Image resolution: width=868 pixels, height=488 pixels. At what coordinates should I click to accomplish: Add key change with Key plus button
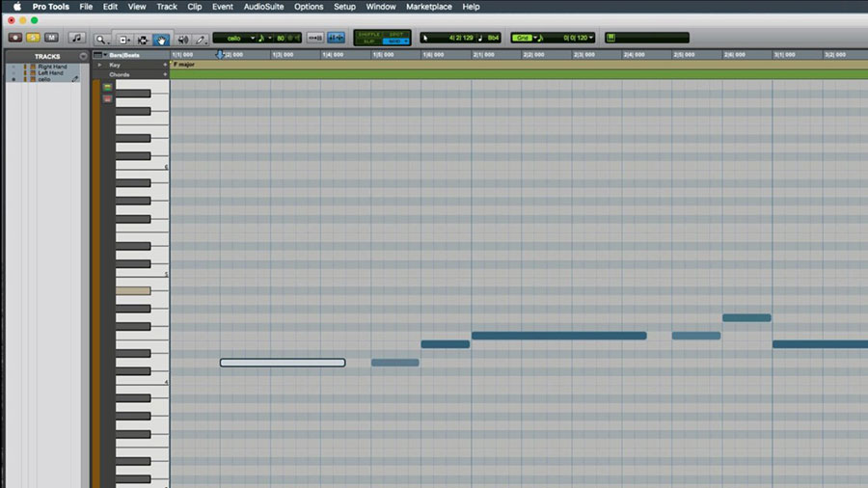coord(165,65)
